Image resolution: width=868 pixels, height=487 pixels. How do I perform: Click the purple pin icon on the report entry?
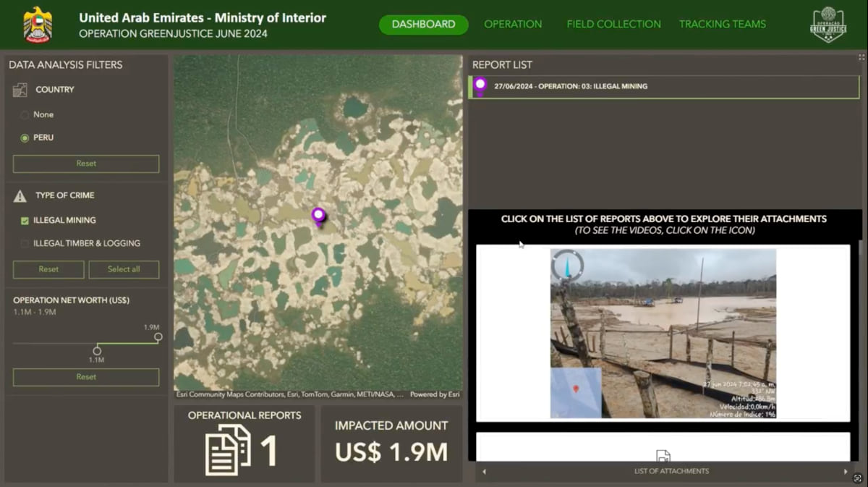tap(482, 86)
